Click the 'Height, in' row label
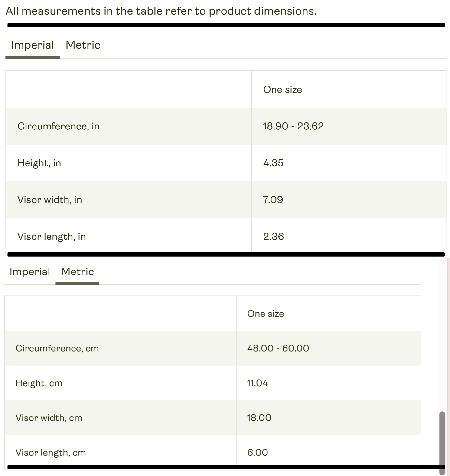450x476 pixels. pyautogui.click(x=39, y=163)
